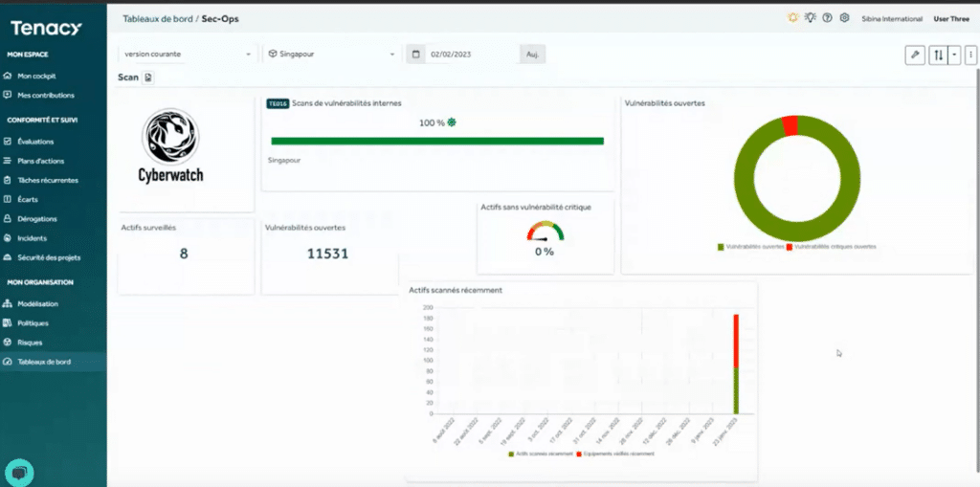Viewport: 980px width, 487px height.
Task: Click the Actifs sans vulnérabilité critique gauge
Action: point(545,232)
